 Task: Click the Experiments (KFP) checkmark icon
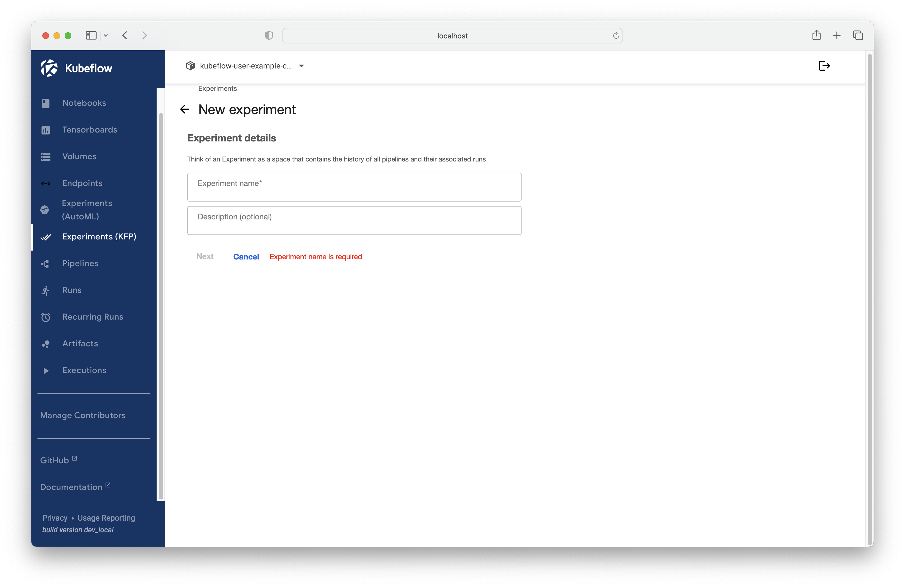[x=46, y=237]
